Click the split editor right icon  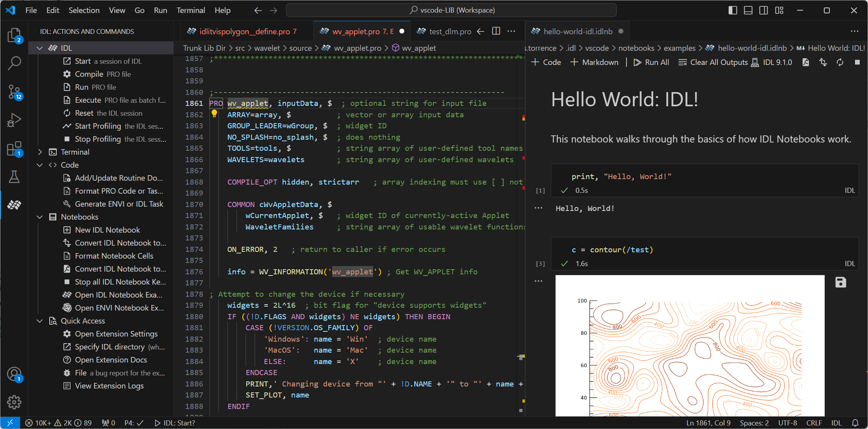[x=496, y=31]
